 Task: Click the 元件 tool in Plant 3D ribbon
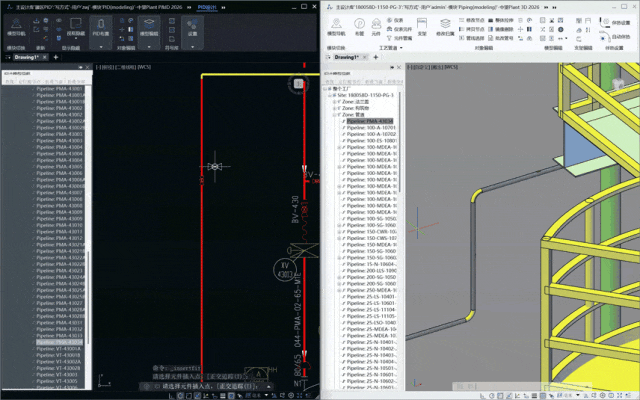376,27
